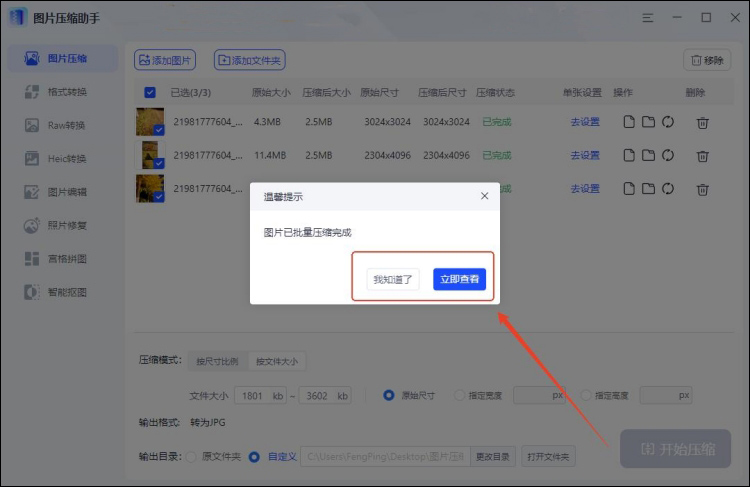
Task: Open the hamburger menu in title bar
Action: (648, 18)
